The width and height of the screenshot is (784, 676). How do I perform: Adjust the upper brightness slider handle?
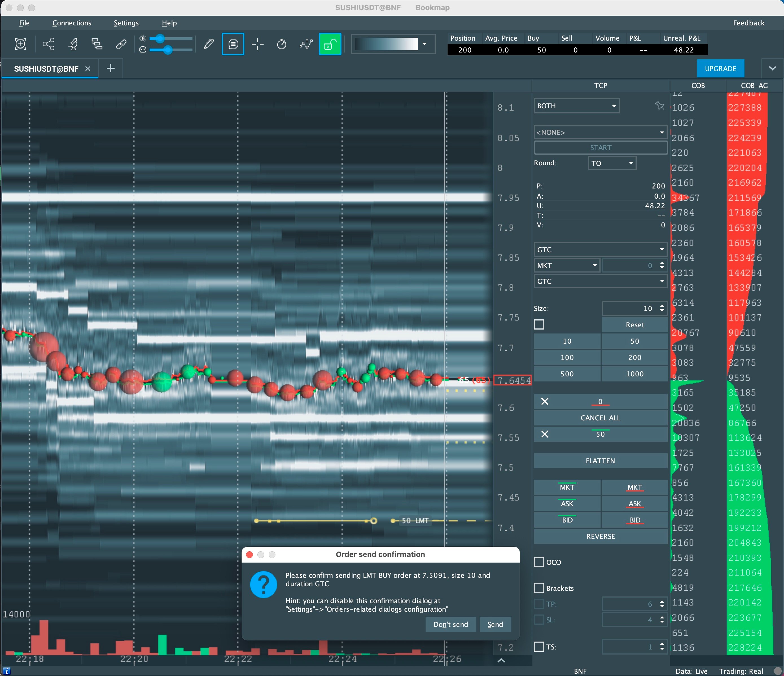click(160, 38)
